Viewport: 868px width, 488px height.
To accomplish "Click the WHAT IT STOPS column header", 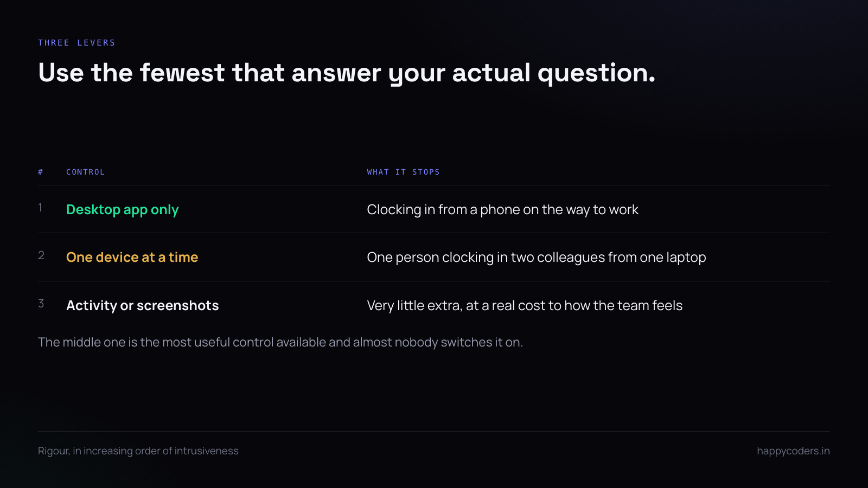I will pyautogui.click(x=403, y=172).
